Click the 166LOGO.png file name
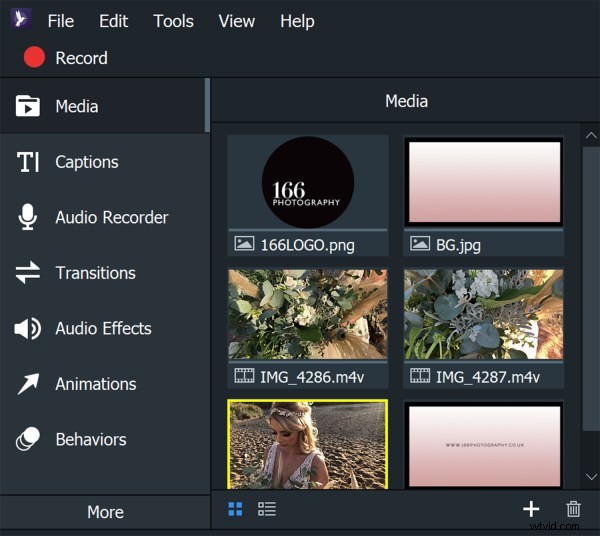Image resolution: width=600 pixels, height=536 pixels. point(308,245)
